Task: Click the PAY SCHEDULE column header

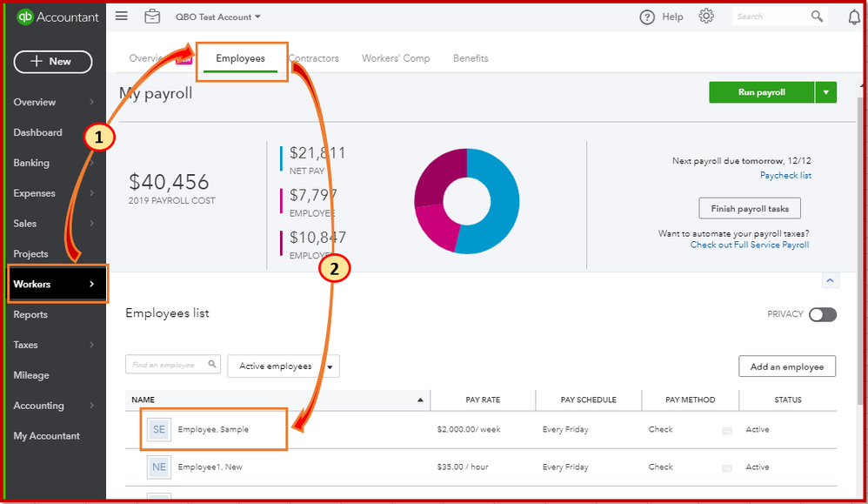Action: pyautogui.click(x=589, y=400)
